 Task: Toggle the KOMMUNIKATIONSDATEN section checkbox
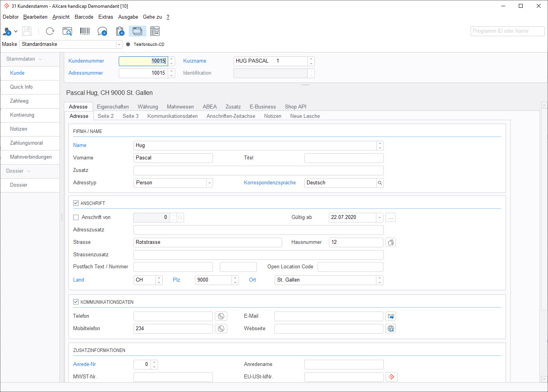point(76,302)
